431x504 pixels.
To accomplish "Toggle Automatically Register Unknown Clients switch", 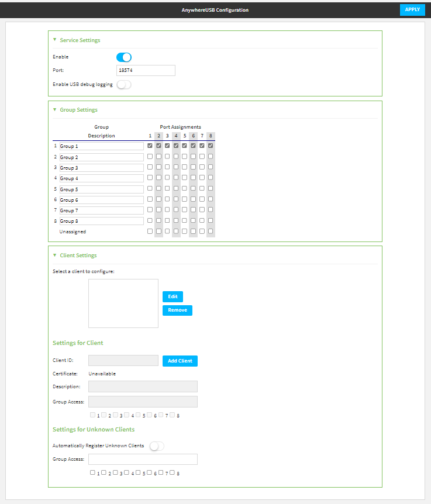I will tap(157, 446).
